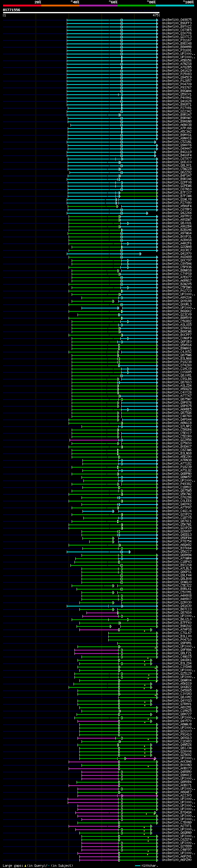
Task: Choose the UniRef100_B0DAX7 hit
Action: point(177,446)
